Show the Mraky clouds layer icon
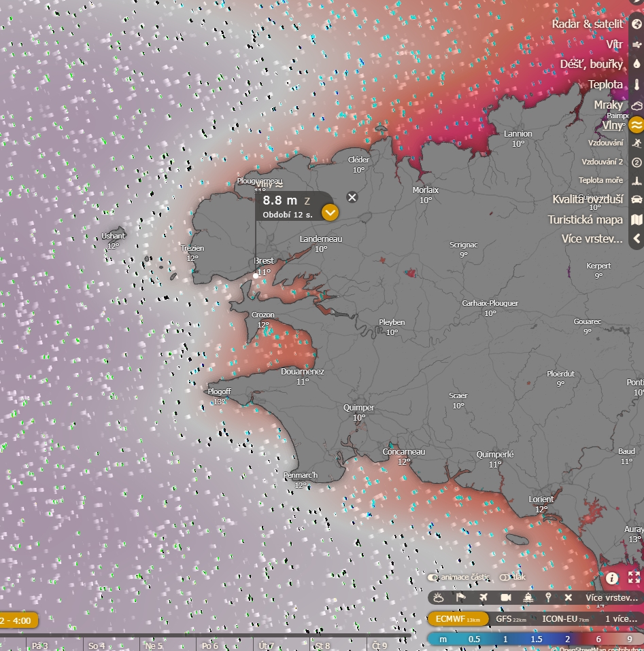The image size is (644, 651). tap(637, 105)
